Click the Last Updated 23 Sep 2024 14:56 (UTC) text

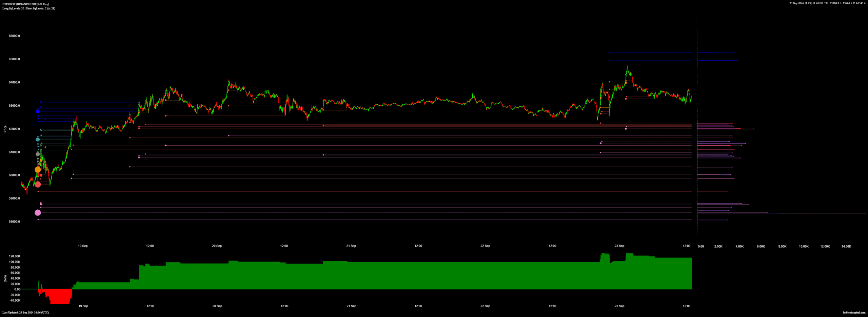click(26, 313)
